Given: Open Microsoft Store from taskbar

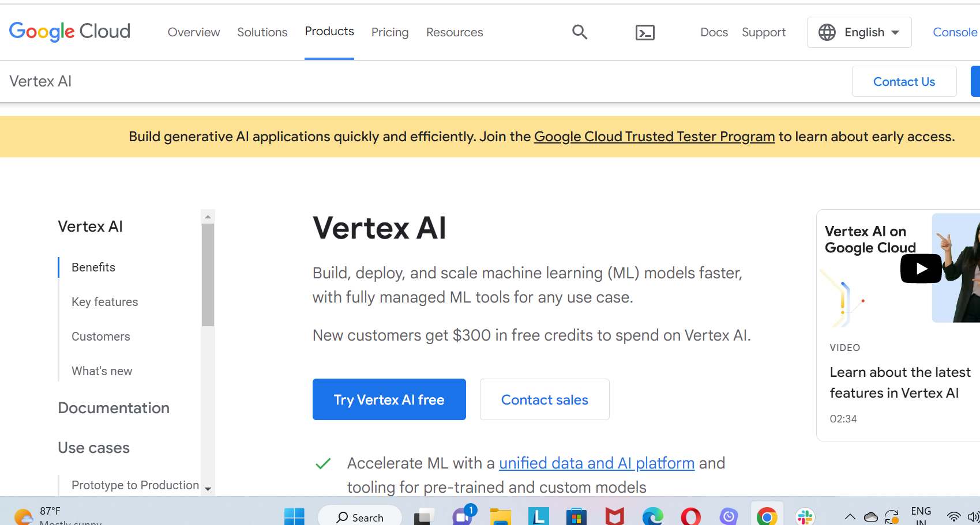Looking at the screenshot, I should tap(576, 516).
